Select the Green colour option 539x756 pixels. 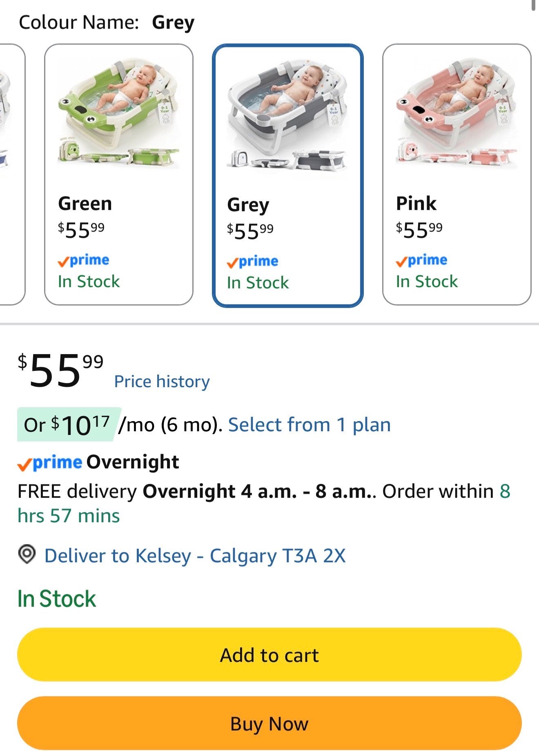pyautogui.click(x=119, y=175)
